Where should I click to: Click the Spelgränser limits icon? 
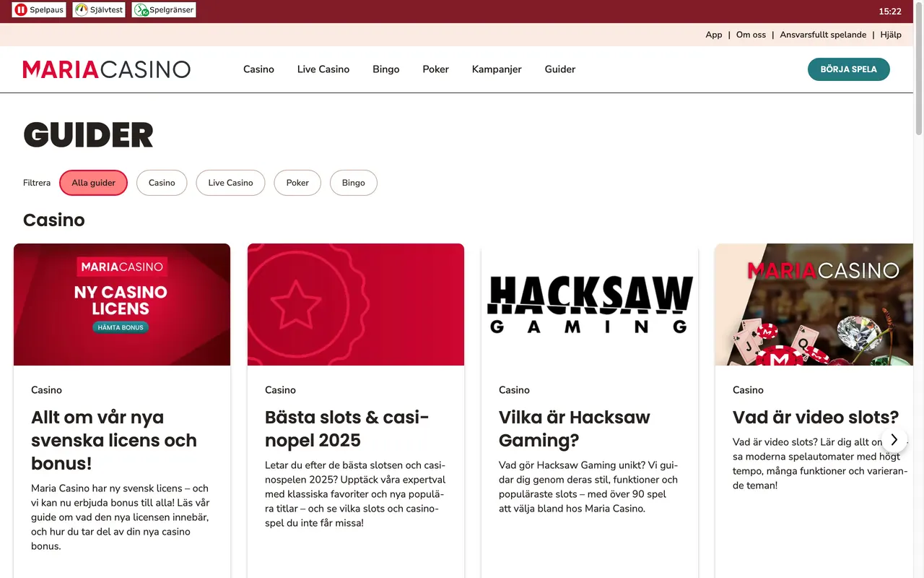click(141, 10)
